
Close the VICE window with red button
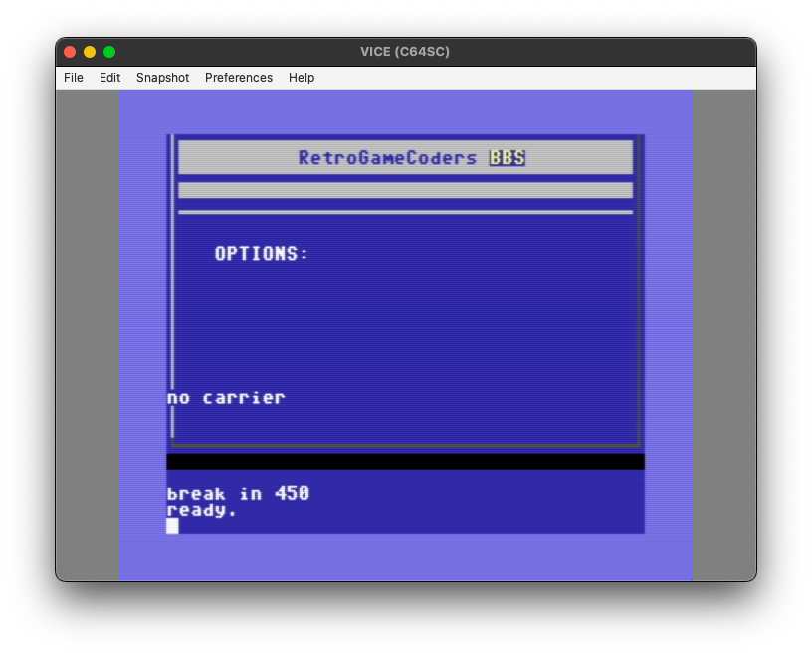[70, 52]
